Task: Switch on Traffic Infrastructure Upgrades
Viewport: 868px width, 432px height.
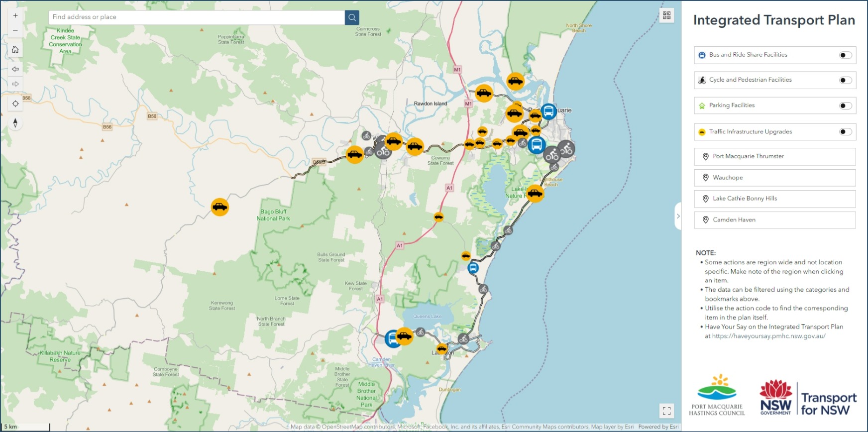Action: coord(845,132)
